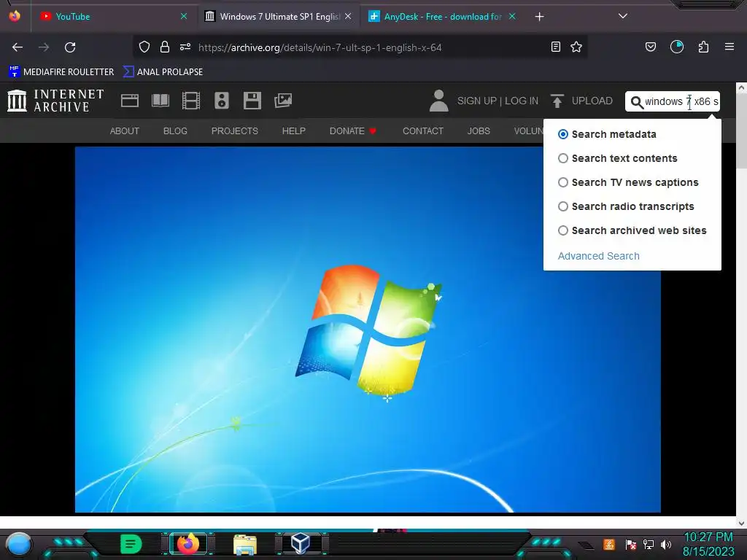Open the PROJECTS menu item
Viewport: 747px width, 560px height.
click(x=235, y=131)
